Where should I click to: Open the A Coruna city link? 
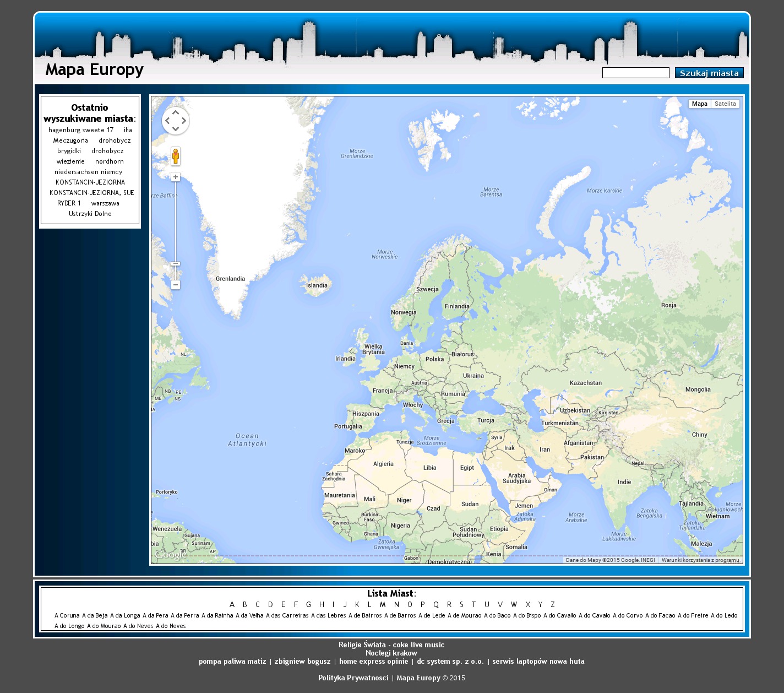tap(67, 615)
